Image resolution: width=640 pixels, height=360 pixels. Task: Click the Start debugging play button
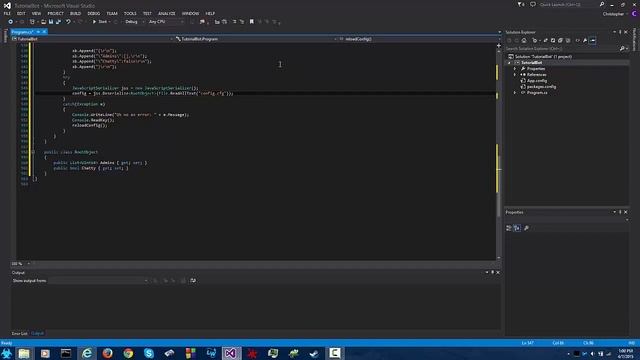pos(94,22)
